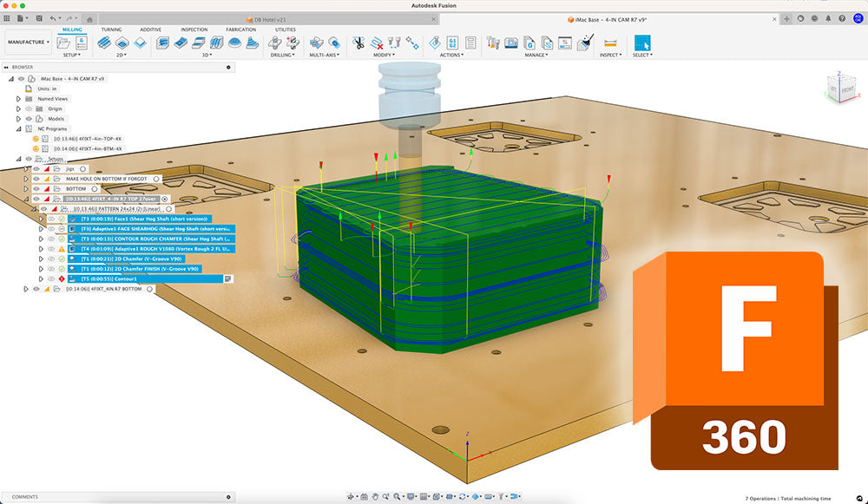Collapse the NC Programs node
Viewport: 868px width, 504px height.
18,128
